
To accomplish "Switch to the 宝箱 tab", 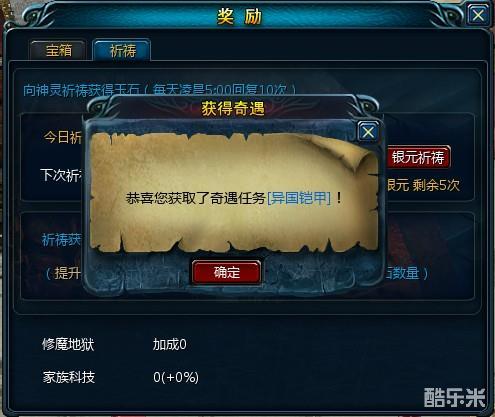I will tap(59, 51).
